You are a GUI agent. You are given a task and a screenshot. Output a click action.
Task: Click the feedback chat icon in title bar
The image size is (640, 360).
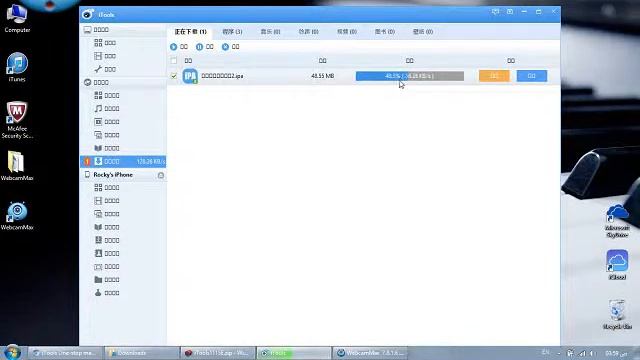pyautogui.click(x=495, y=12)
